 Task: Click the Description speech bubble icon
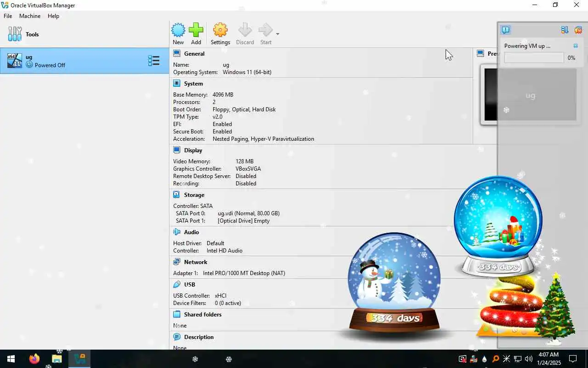[177, 337]
